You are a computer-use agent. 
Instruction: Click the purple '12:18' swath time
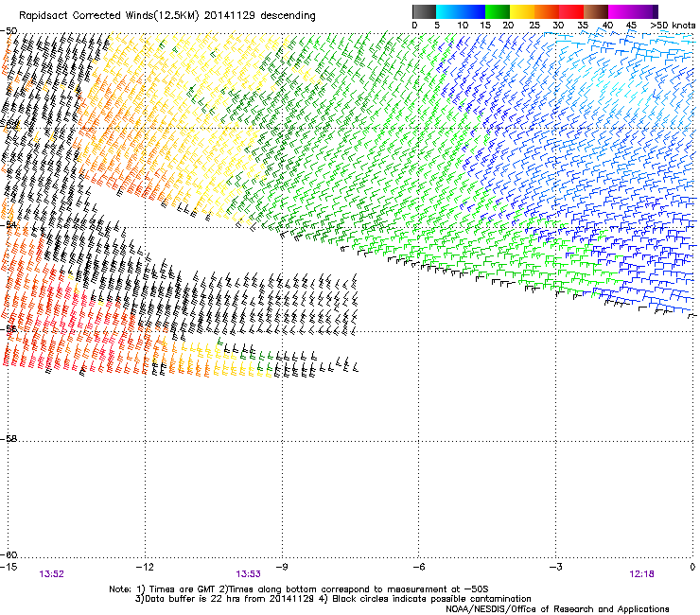(x=641, y=574)
